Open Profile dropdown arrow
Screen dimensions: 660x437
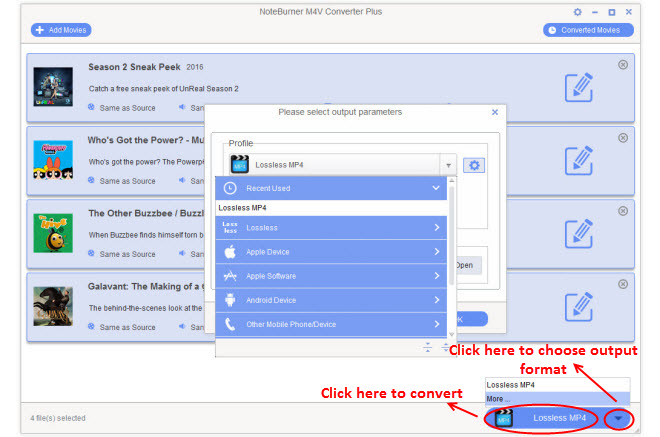coord(448,165)
